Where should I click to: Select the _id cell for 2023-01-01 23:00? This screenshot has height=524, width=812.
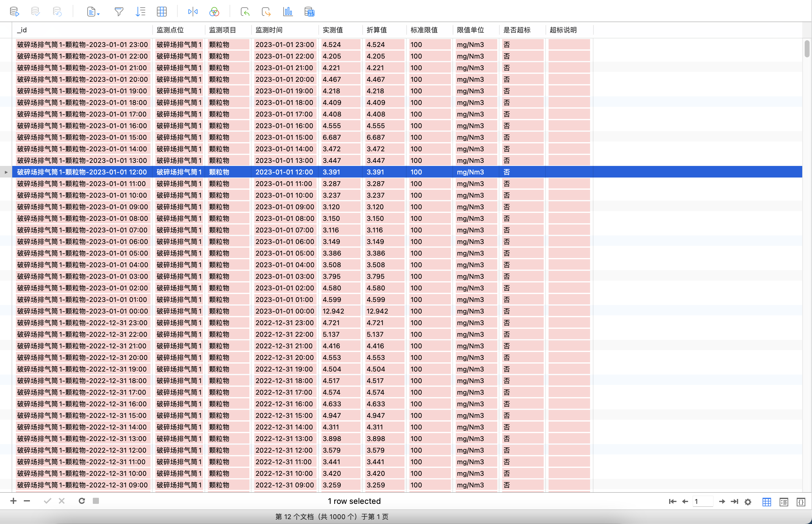point(83,45)
